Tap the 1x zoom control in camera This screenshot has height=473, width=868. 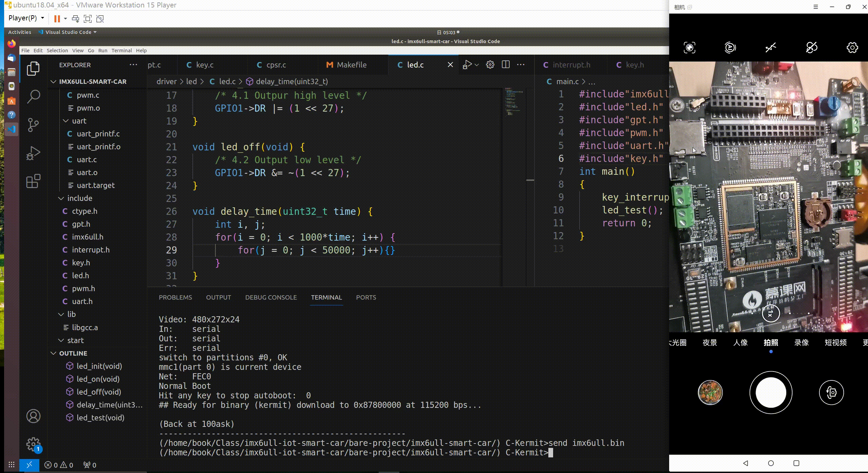click(770, 313)
